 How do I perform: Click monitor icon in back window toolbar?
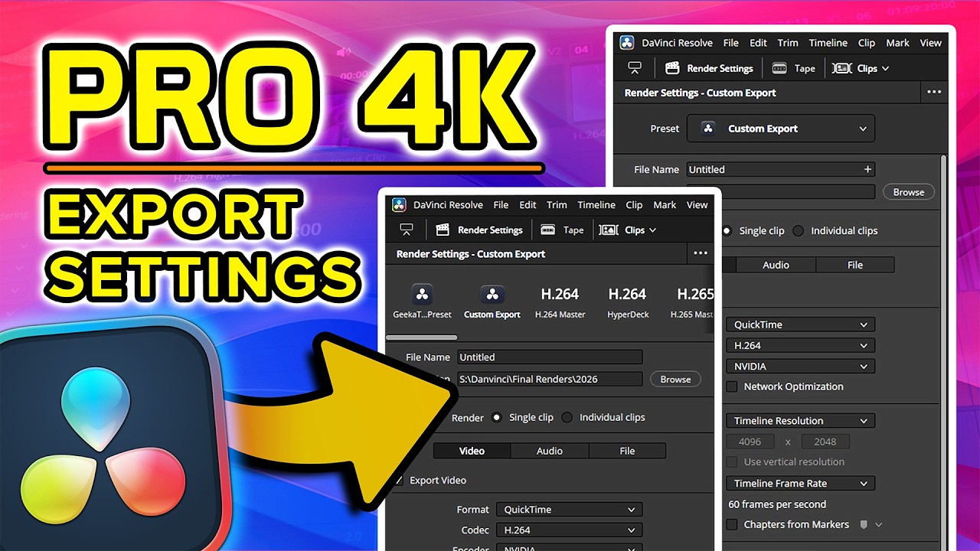click(x=634, y=68)
